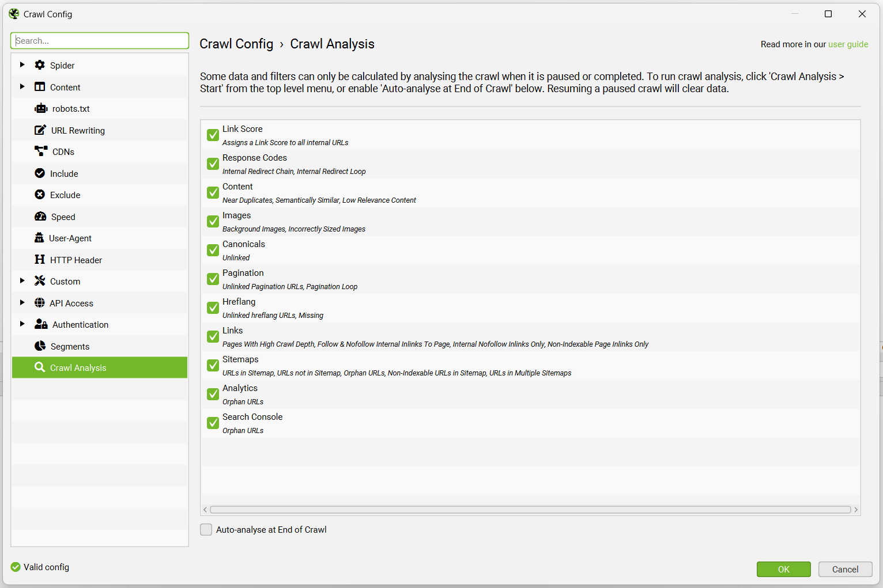Select the CDNs sitemap-style icon
Screen dimensions: 883x588
click(40, 151)
